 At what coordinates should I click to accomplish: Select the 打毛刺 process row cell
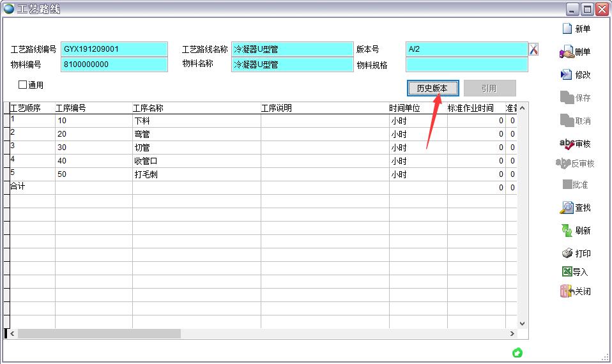pos(196,174)
